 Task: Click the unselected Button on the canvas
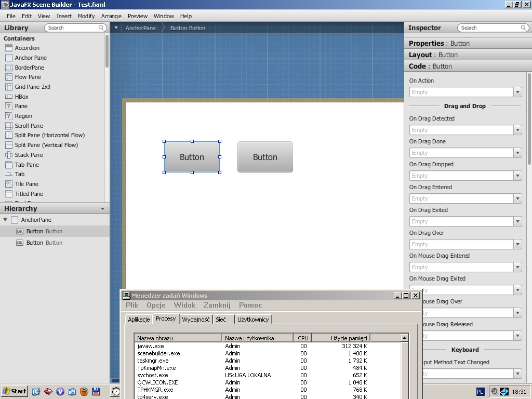(x=265, y=157)
